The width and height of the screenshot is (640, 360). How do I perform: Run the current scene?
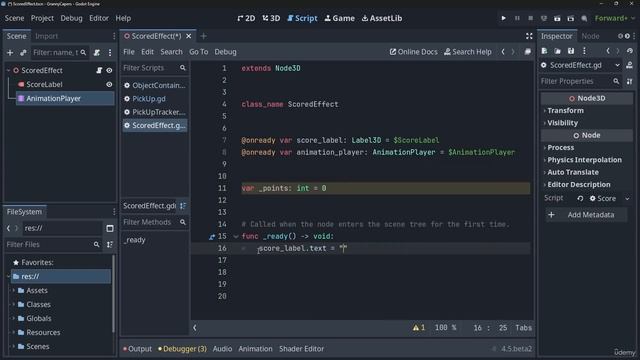tap(557, 18)
